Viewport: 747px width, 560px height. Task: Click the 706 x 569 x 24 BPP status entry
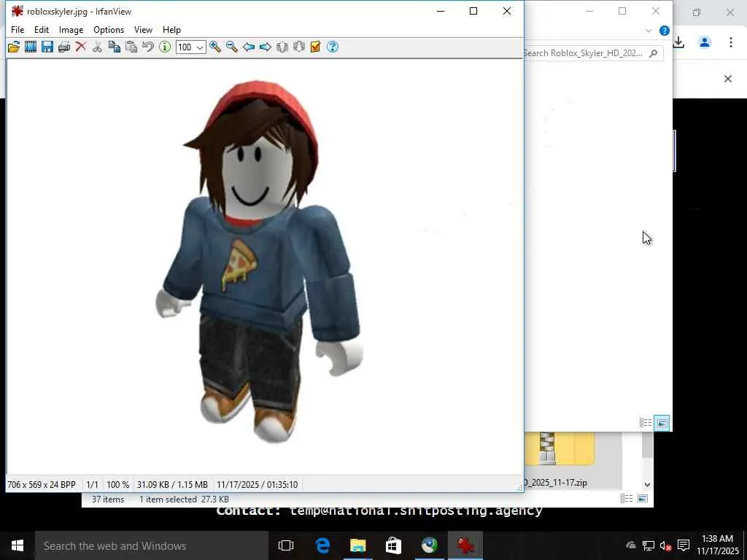(42, 484)
